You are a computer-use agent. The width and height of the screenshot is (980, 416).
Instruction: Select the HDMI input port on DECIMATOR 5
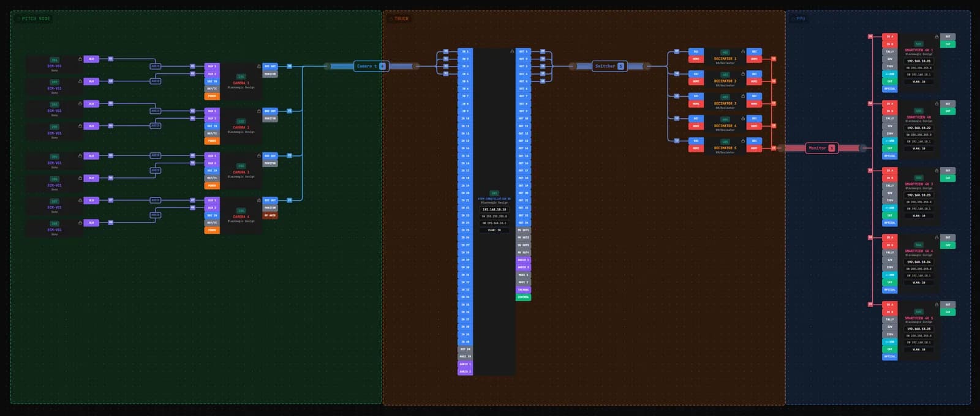(x=696, y=148)
